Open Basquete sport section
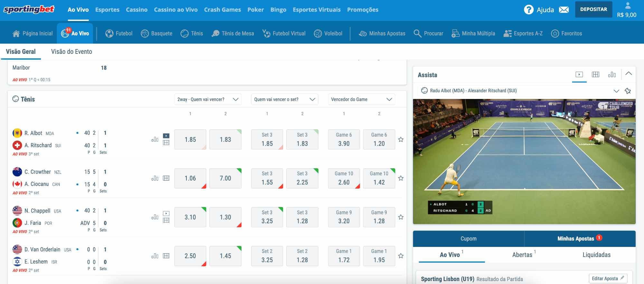Screen dimensions: 644x284 click(x=156, y=33)
